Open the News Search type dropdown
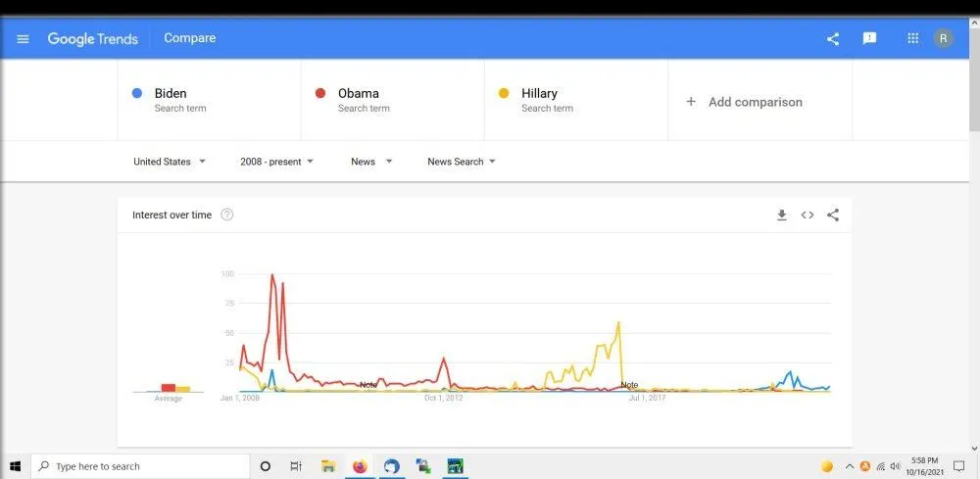The image size is (980, 479). 462,162
